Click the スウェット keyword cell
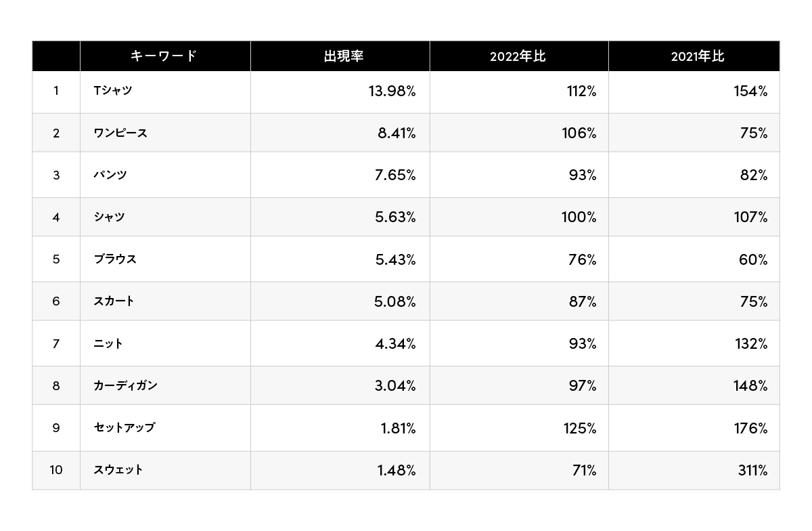 coord(118,469)
